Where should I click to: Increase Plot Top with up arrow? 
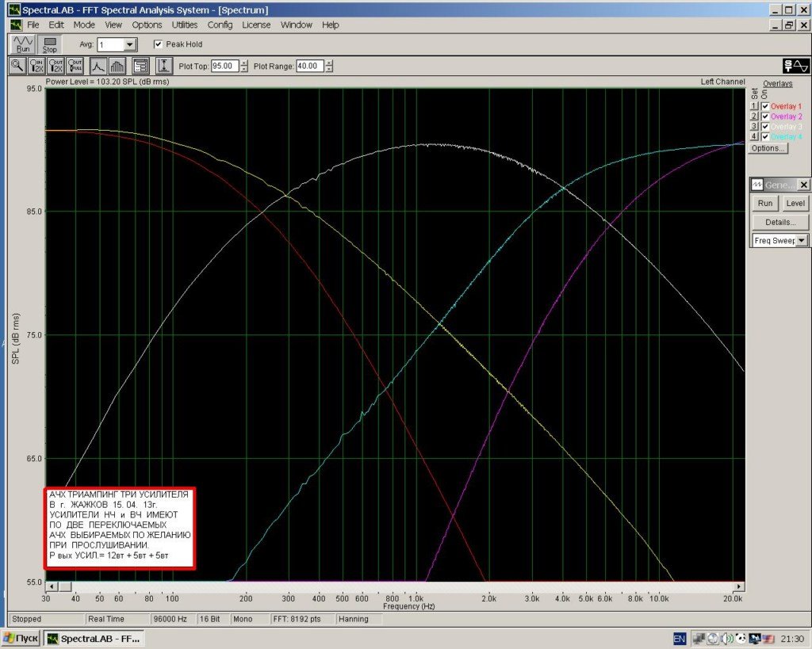click(x=244, y=63)
